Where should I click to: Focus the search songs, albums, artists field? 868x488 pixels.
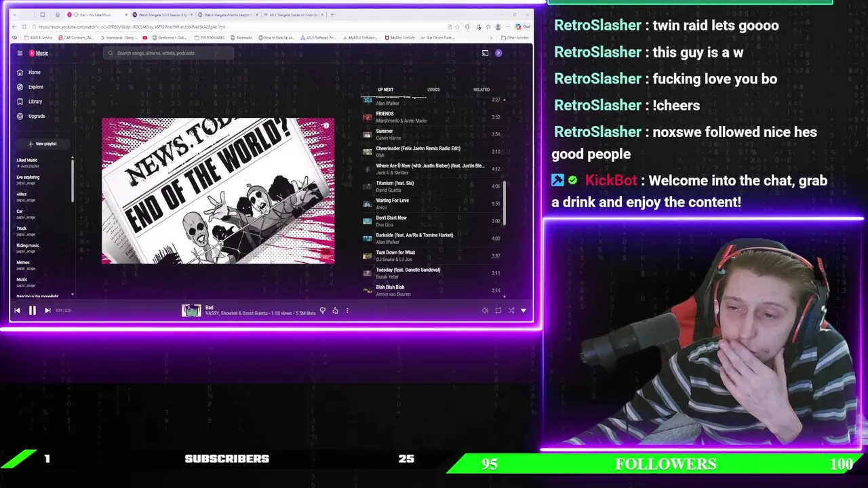coord(168,53)
